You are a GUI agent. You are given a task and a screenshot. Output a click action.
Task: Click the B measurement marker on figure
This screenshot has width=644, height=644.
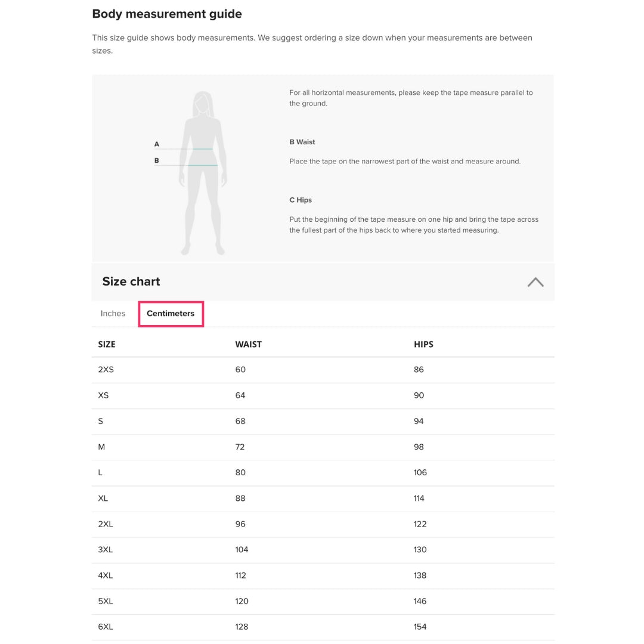pyautogui.click(x=157, y=160)
